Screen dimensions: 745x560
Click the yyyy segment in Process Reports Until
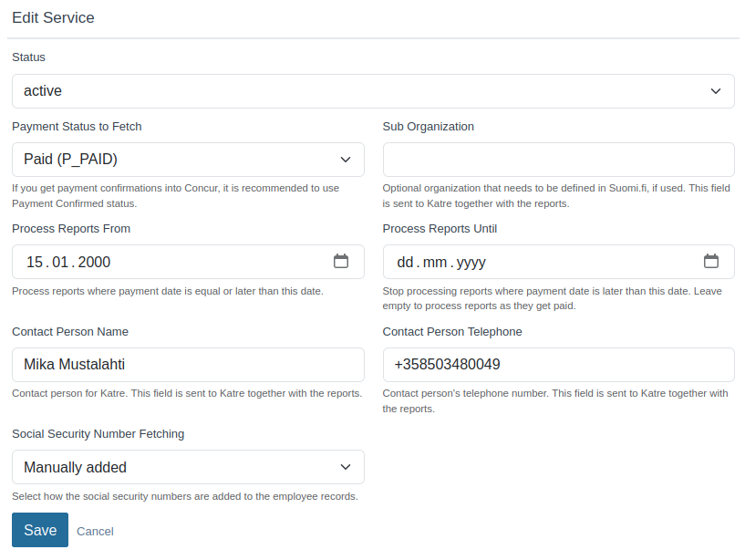[x=471, y=263]
